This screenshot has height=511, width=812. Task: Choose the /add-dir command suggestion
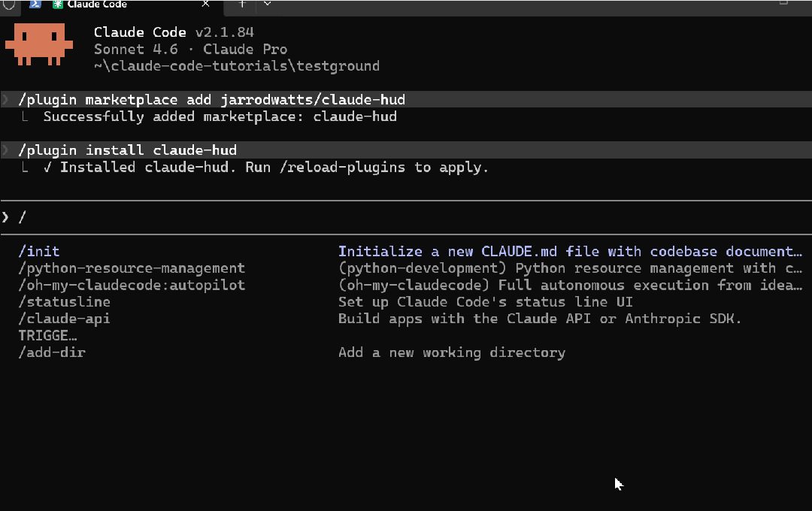(52, 352)
